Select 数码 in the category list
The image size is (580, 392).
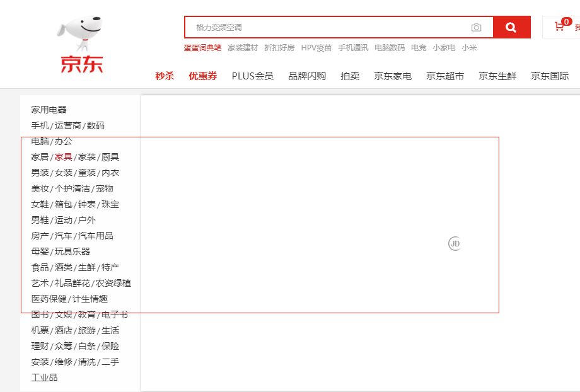[96, 125]
